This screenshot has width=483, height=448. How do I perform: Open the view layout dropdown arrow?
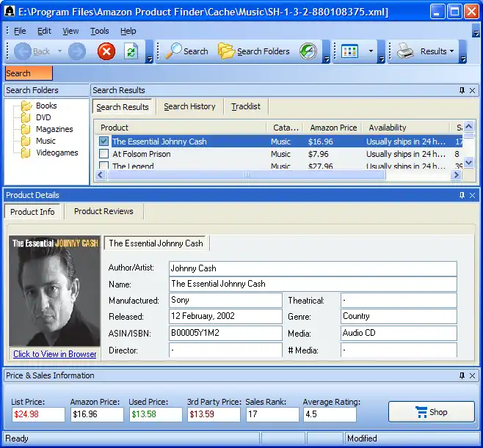[371, 51]
